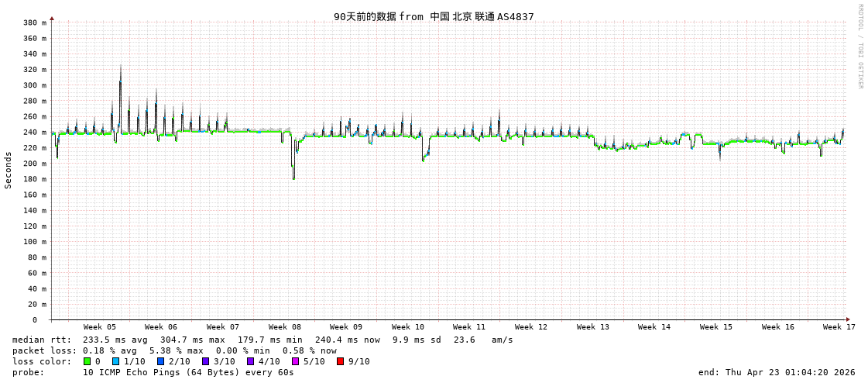Click the Week 11 axis label

click(x=469, y=327)
